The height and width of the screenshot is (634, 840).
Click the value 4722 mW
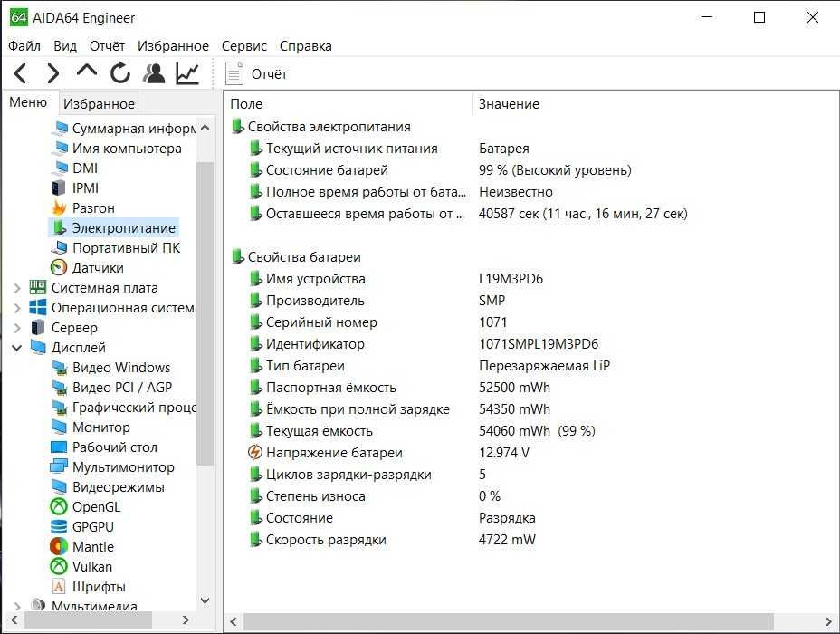pyautogui.click(x=507, y=540)
